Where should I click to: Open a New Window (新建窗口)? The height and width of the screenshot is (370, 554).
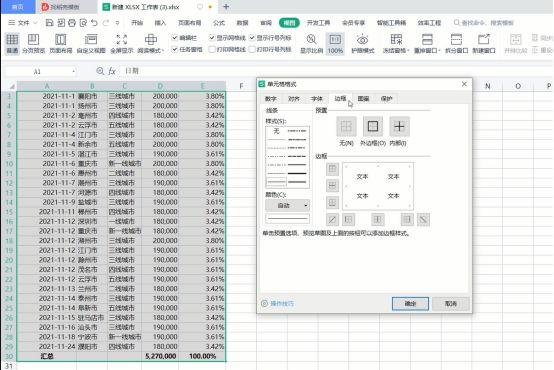484,43
